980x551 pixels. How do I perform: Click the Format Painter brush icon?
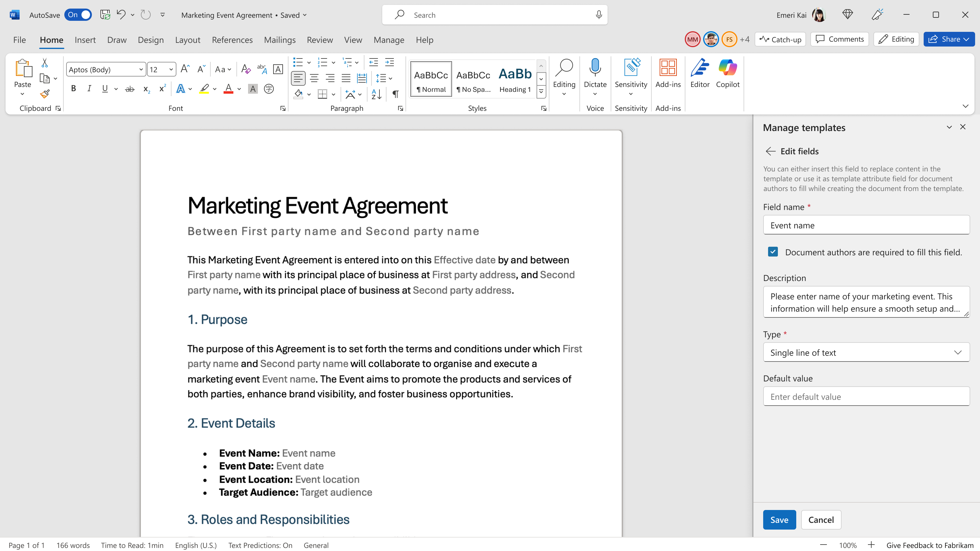(x=45, y=94)
